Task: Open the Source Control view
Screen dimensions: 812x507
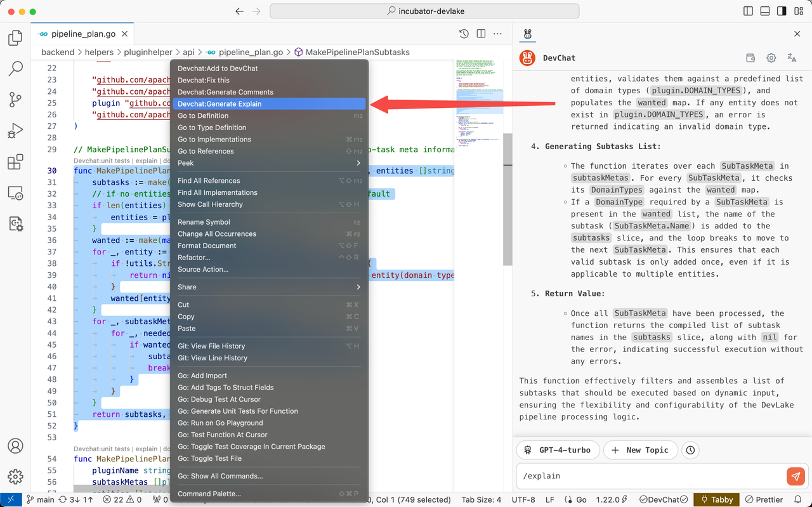Action: coord(15,100)
